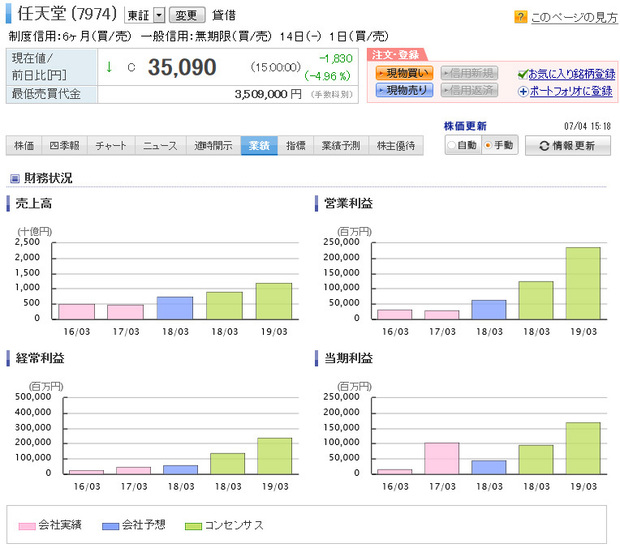Click the 貸借 label beside 変更
The width and height of the screenshot is (620, 548).
point(224,15)
